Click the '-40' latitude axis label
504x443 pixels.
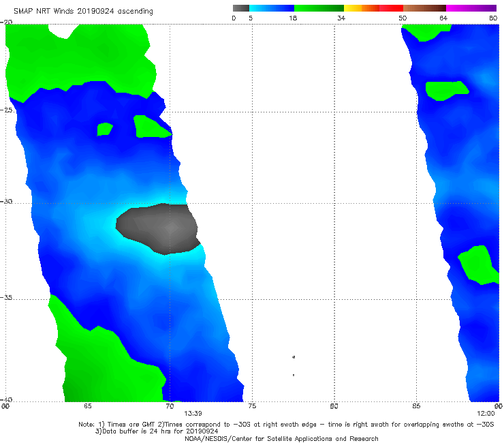[x=6, y=399]
